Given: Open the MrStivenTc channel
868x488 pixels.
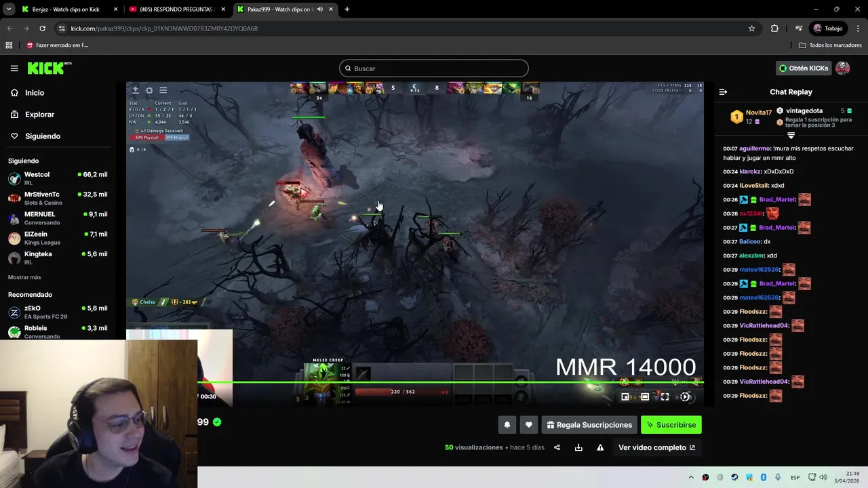Looking at the screenshot, I should coord(58,198).
